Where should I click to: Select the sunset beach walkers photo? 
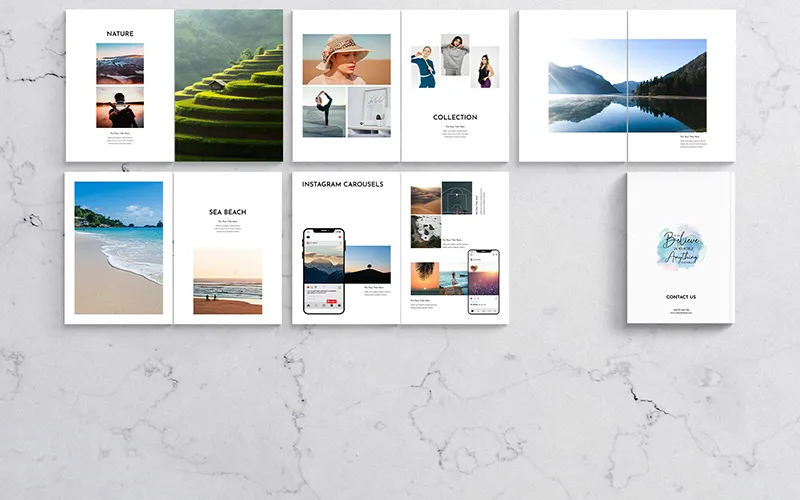(228, 281)
